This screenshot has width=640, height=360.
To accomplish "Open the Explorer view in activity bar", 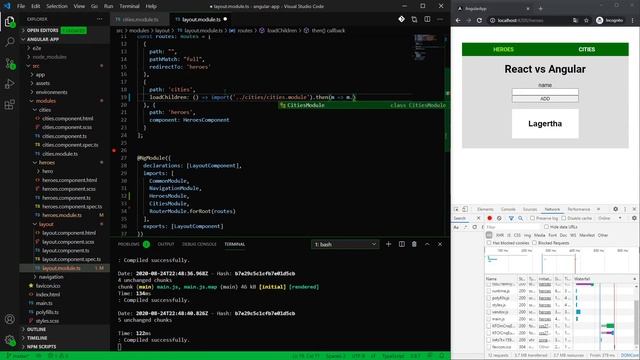I will pyautogui.click(x=9, y=21).
